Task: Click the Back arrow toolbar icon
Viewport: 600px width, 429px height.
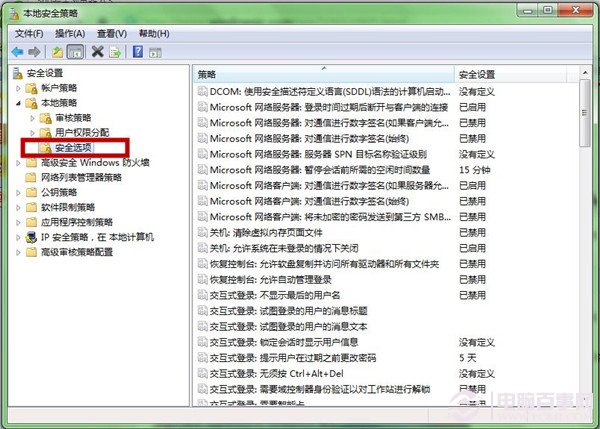Action: pos(18,52)
